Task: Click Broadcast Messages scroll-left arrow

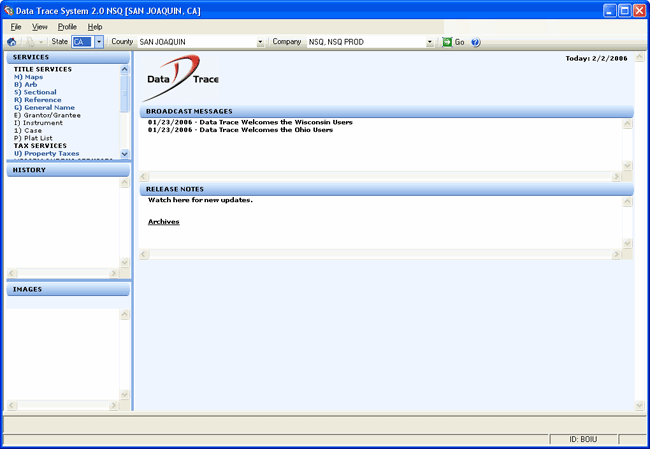Action: point(144,176)
